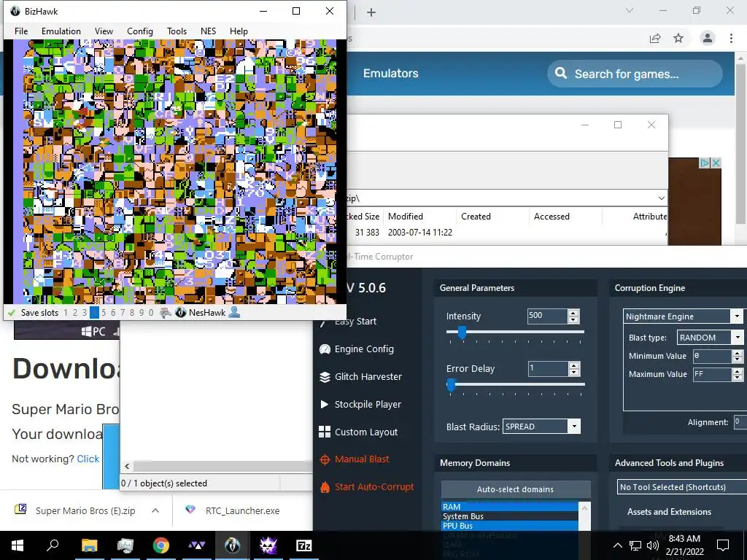Select PPU Bus in Memory Domains list

pos(510,526)
